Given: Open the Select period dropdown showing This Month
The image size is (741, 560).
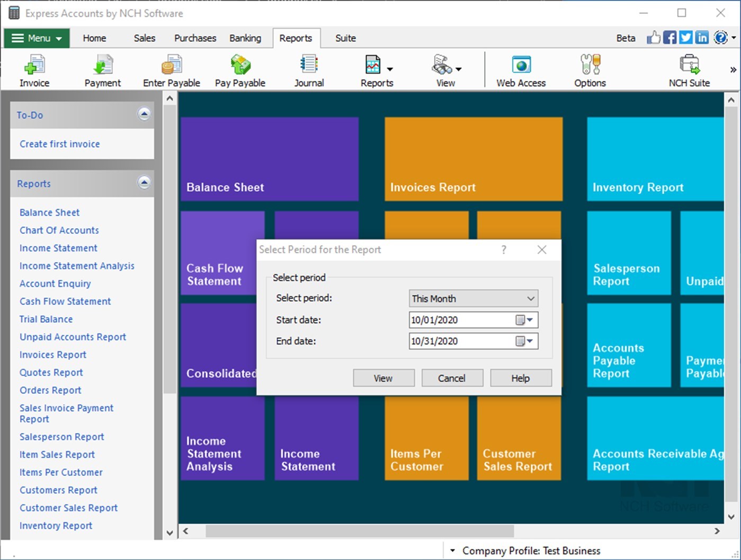Looking at the screenshot, I should coord(472,298).
